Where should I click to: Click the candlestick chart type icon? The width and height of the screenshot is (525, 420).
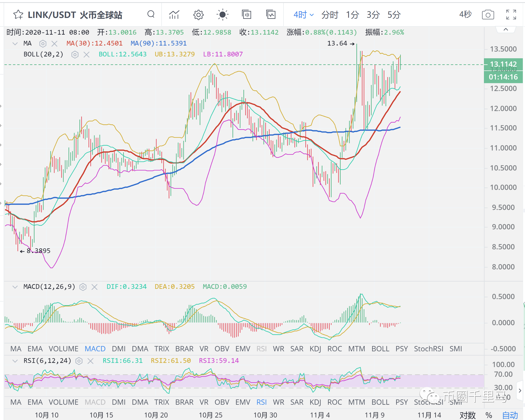click(x=246, y=15)
